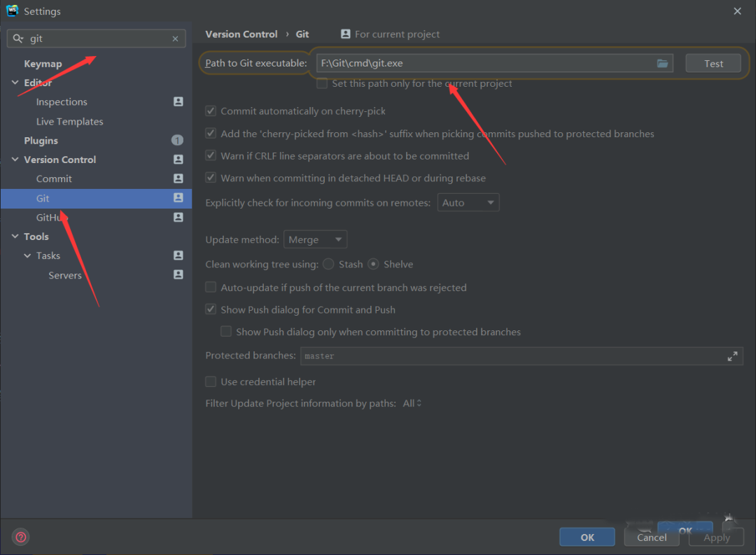Click the Test button for Git executable
Image resolution: width=756 pixels, height=555 pixels.
[713, 63]
